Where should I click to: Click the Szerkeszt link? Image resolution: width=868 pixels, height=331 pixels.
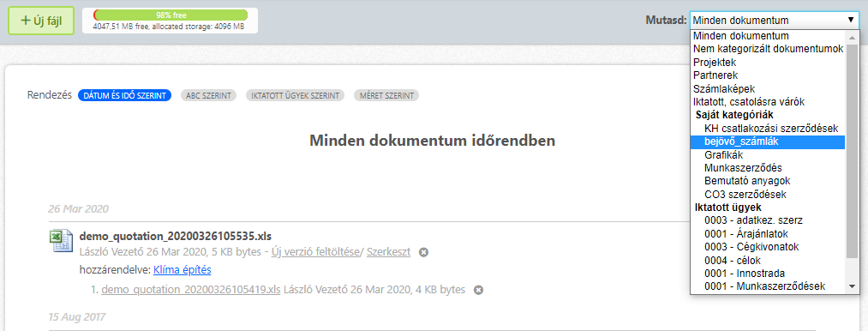(x=389, y=252)
